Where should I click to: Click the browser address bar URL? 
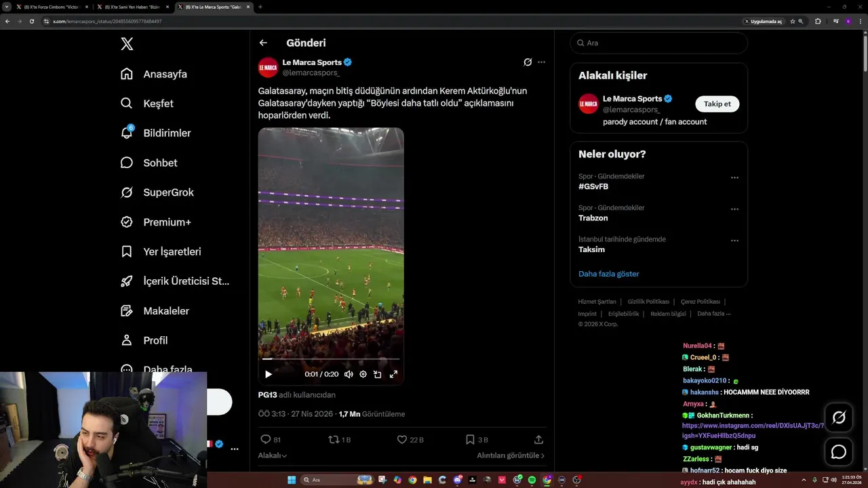[x=107, y=21]
